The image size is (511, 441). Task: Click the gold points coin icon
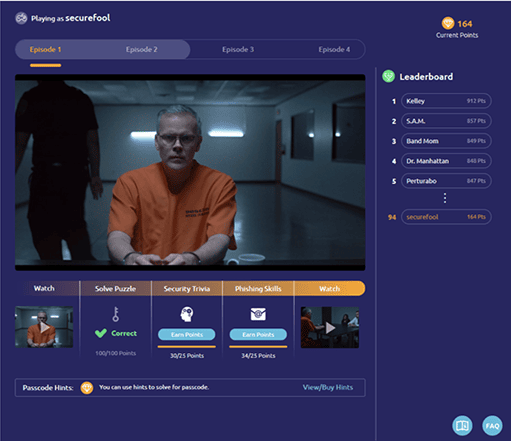(448, 23)
